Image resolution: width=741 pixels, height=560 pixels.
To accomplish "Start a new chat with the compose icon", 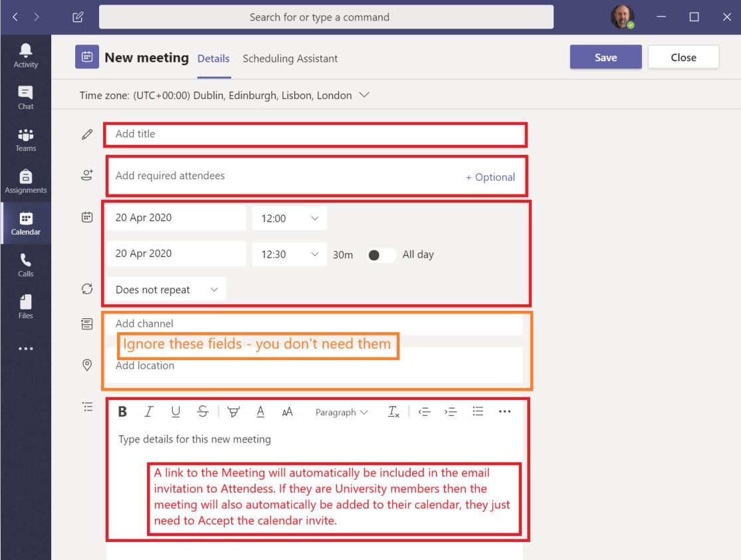I will 77,18.
